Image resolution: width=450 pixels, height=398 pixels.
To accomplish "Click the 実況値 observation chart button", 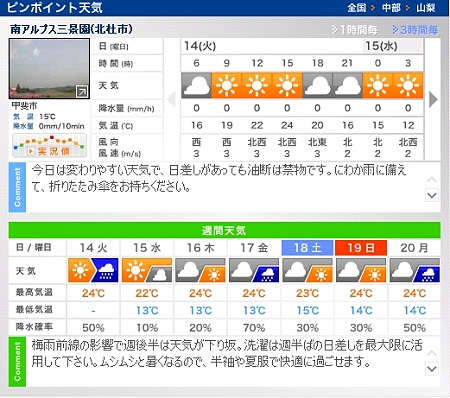I will pyautogui.click(x=49, y=146).
